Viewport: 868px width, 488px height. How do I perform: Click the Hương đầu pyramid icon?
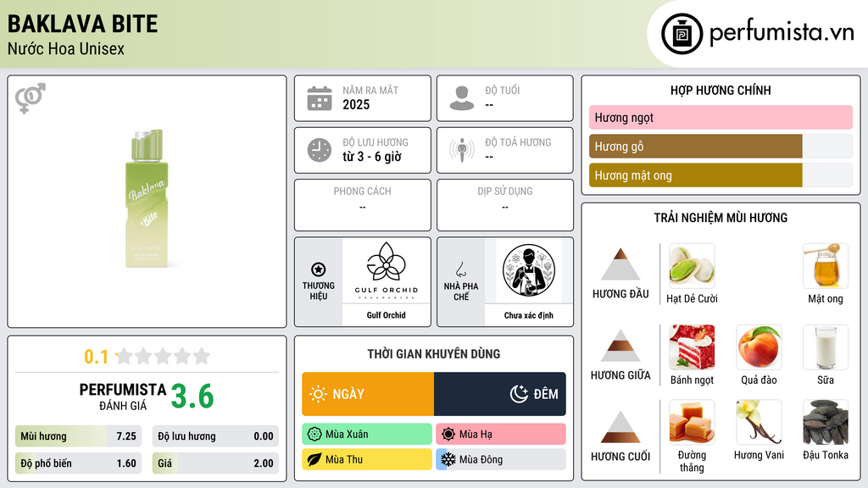pyautogui.click(x=620, y=264)
